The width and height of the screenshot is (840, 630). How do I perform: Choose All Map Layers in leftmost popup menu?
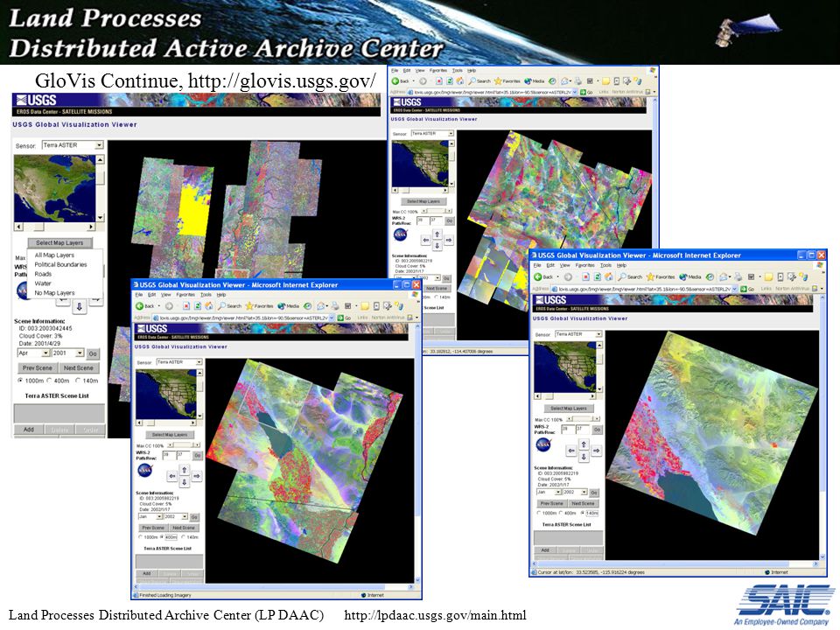click(x=54, y=255)
